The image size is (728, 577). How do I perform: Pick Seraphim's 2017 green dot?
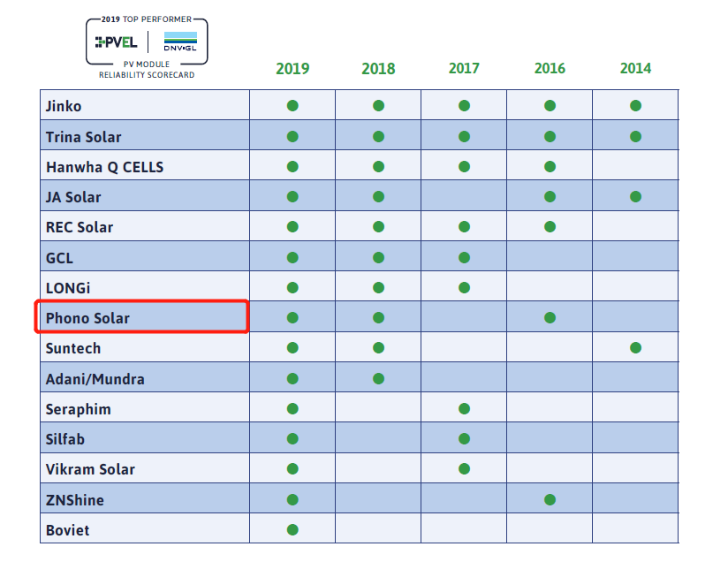465,409
